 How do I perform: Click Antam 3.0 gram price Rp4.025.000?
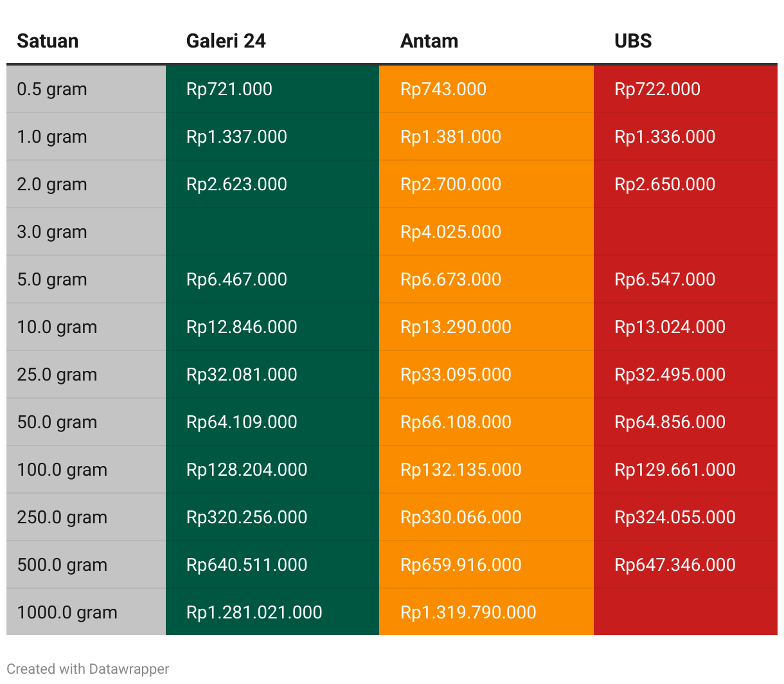[450, 231]
